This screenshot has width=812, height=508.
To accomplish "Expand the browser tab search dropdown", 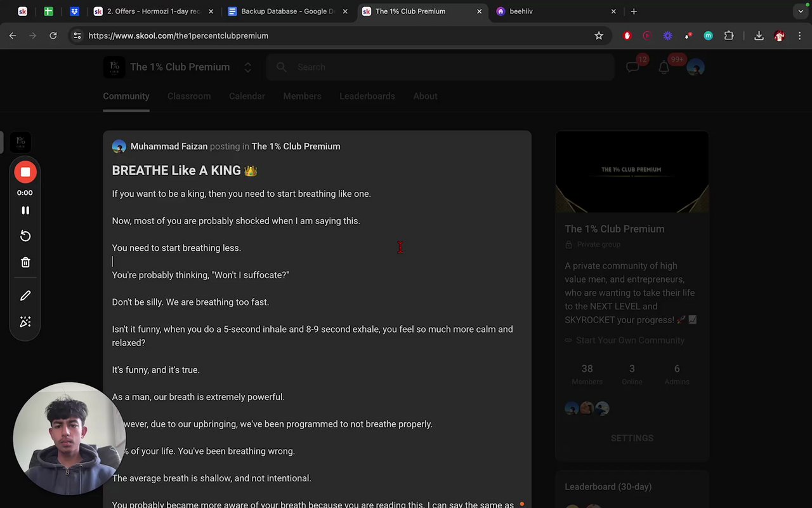I will [801, 11].
